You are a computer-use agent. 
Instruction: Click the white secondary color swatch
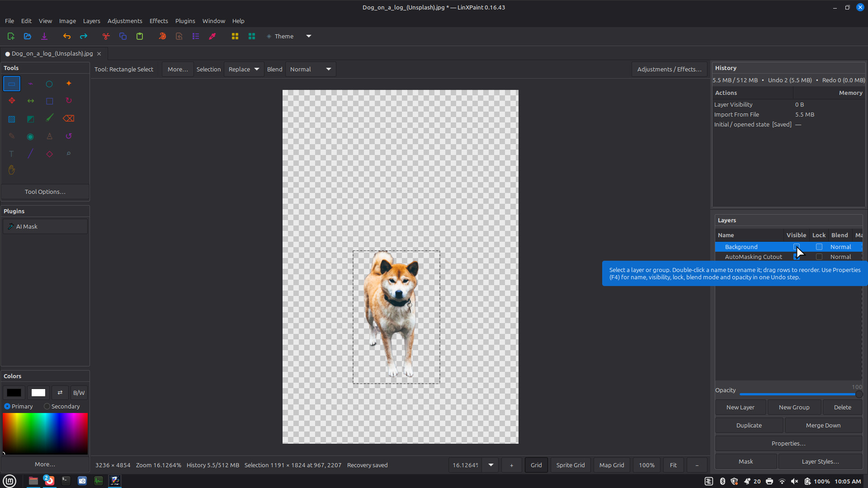38,393
